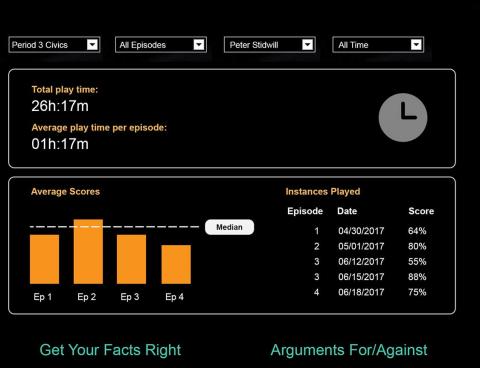Open Arguments For/Against link
This screenshot has height=368, width=480.
(349, 350)
